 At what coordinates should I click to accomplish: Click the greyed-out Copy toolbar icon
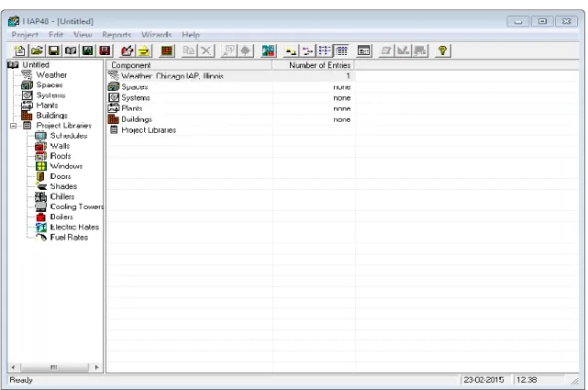189,50
